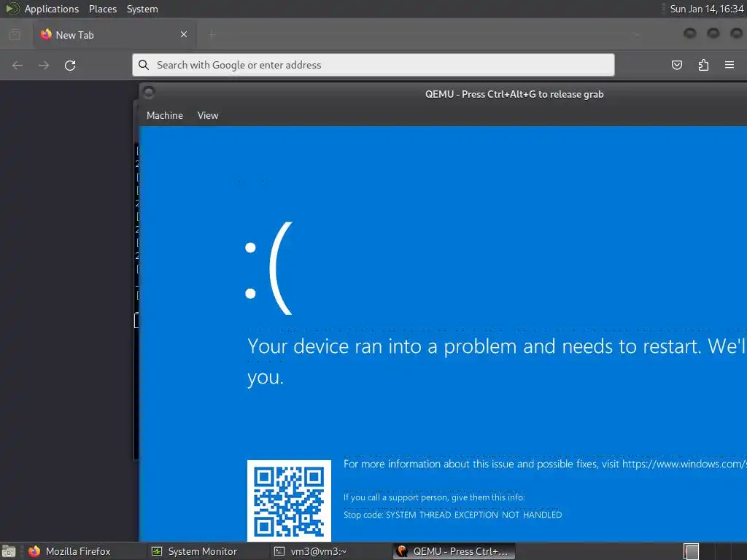Click the BSOD QR code
Viewport: 747px width, 560px height.
point(289,500)
